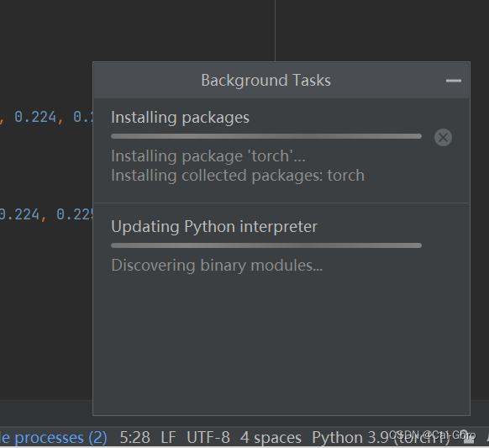This screenshot has height=448, width=489.
Task: Place cursor on the lower 0.224 value
Action: [x=19, y=214]
